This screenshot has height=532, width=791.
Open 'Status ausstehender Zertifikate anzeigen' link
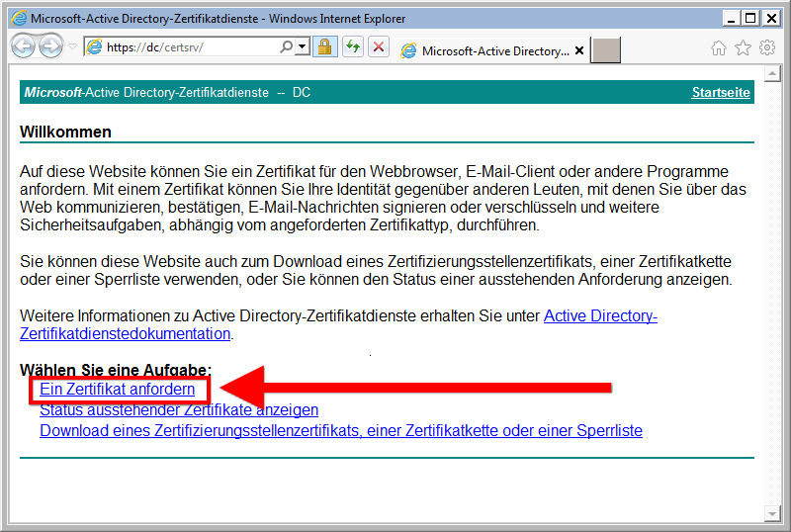click(179, 410)
